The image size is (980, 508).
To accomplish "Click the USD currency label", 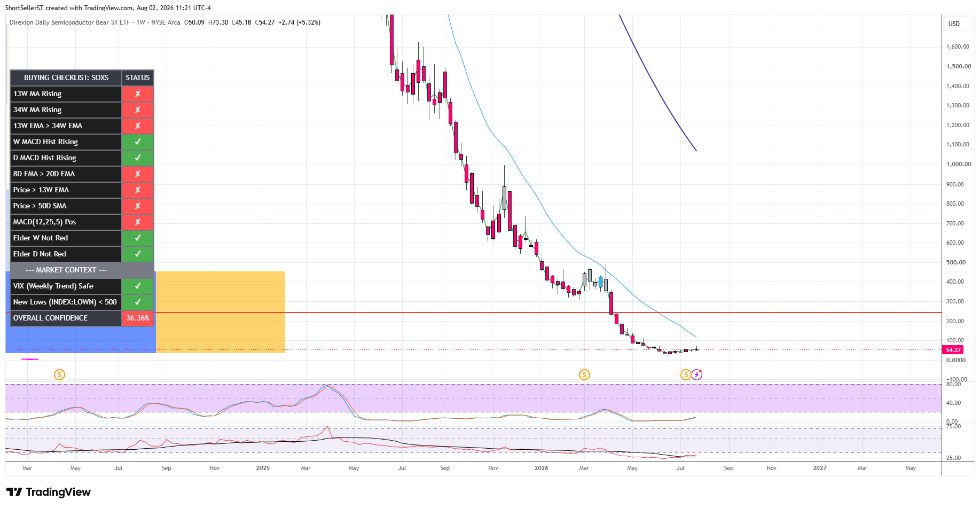I will (x=954, y=24).
